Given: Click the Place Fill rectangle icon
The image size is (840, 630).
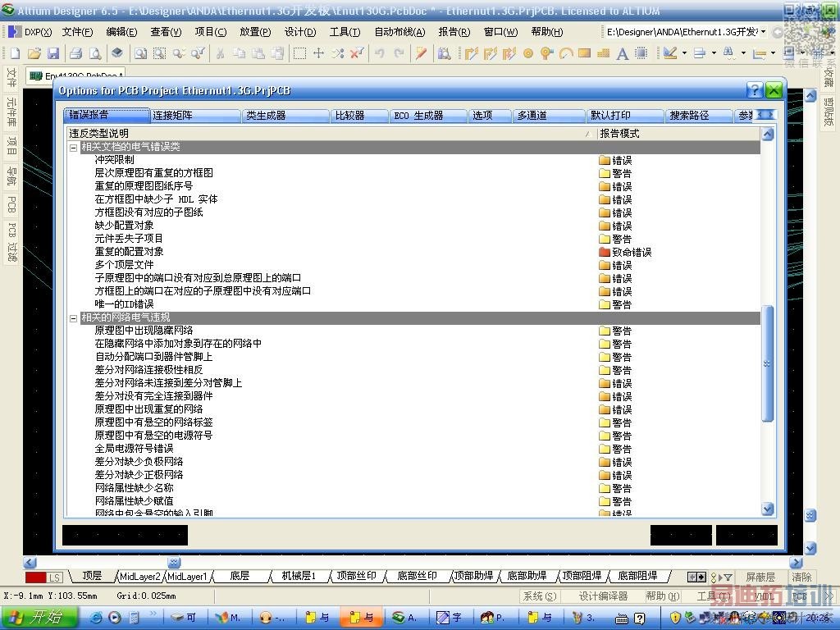Looking at the screenshot, I should (584, 53).
